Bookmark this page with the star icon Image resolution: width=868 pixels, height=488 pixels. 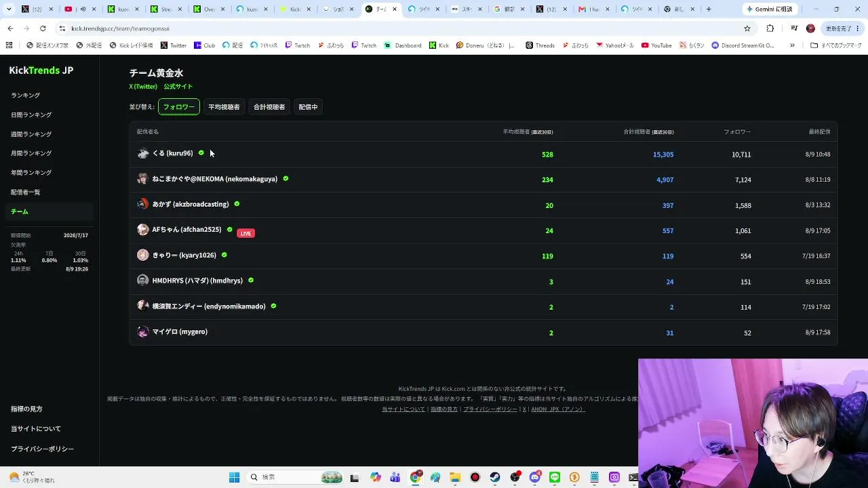click(x=747, y=28)
